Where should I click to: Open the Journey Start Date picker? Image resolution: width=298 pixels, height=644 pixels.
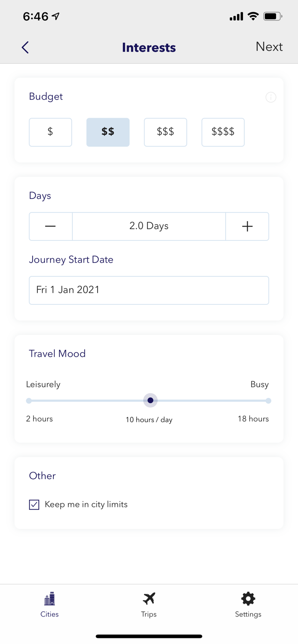149,290
